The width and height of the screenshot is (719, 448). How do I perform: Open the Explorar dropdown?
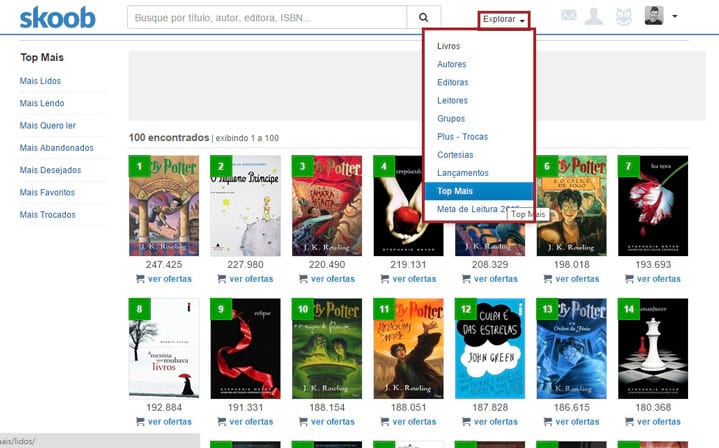click(503, 19)
